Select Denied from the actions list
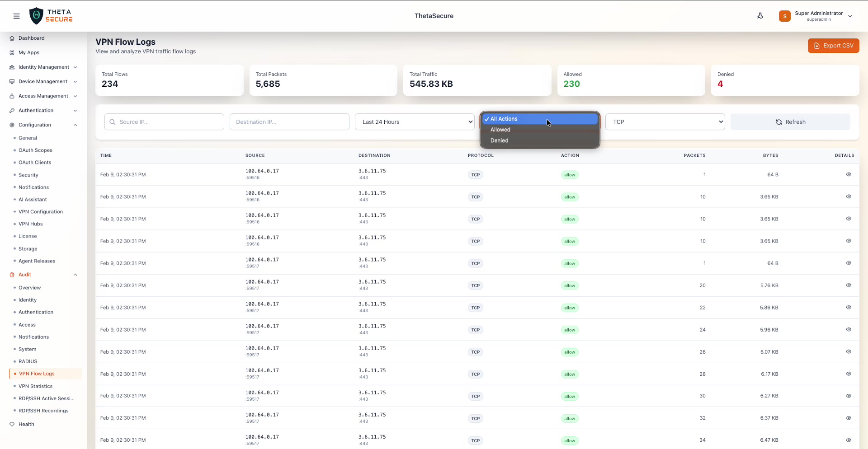 point(499,140)
